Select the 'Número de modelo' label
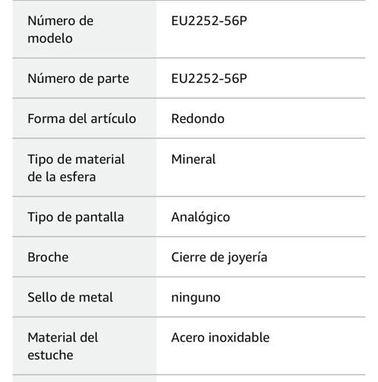378x382 pixels. [60, 29]
